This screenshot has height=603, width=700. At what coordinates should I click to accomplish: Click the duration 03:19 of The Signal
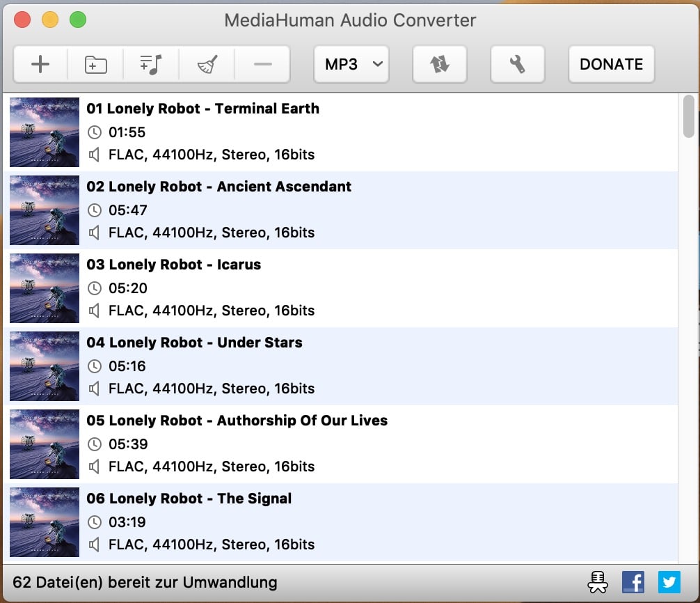(127, 522)
